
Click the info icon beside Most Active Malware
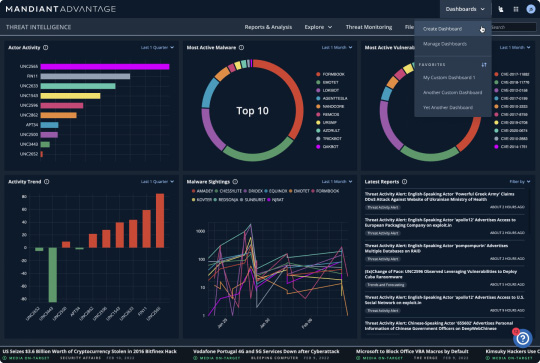pos(241,48)
